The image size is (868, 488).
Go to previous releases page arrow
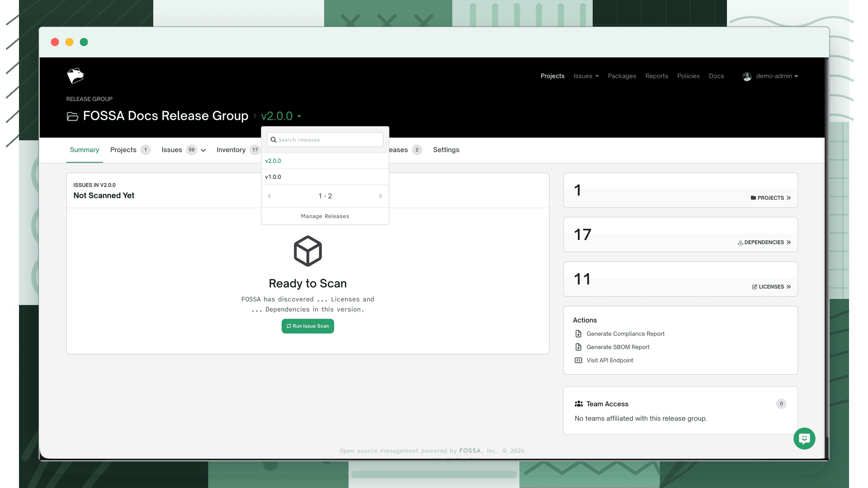pos(269,196)
